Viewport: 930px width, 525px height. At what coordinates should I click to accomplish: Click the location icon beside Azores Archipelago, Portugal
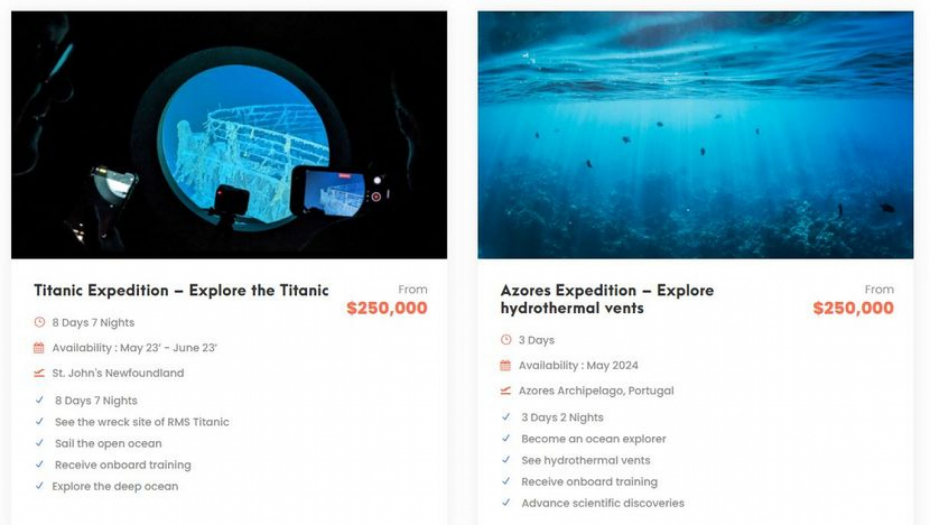click(x=506, y=391)
